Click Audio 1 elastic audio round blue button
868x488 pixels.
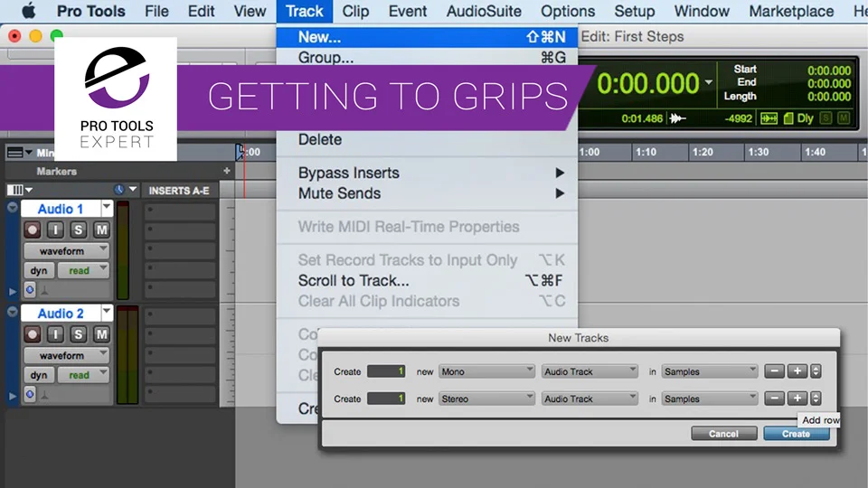coord(30,289)
